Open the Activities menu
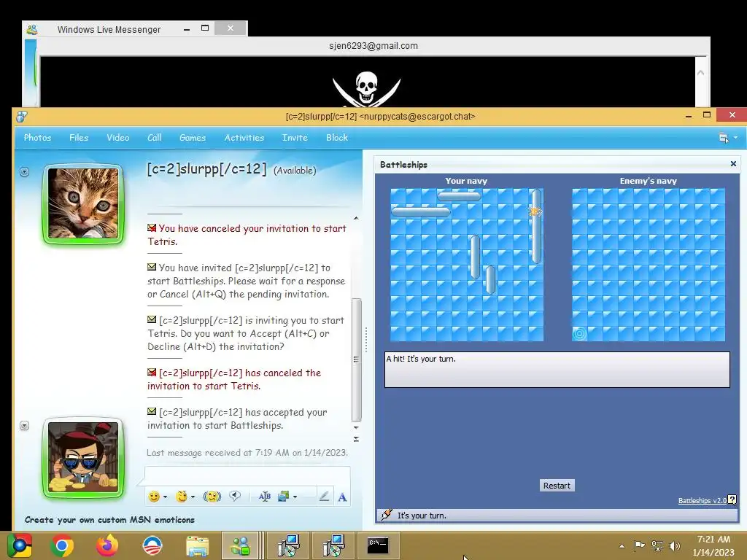The width and height of the screenshot is (747, 560). pos(244,138)
